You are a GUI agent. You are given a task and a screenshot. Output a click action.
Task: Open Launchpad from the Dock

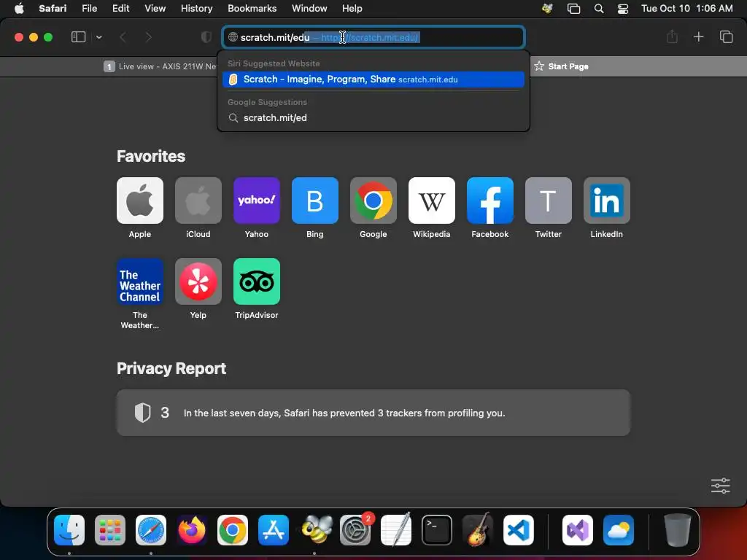coord(110,530)
